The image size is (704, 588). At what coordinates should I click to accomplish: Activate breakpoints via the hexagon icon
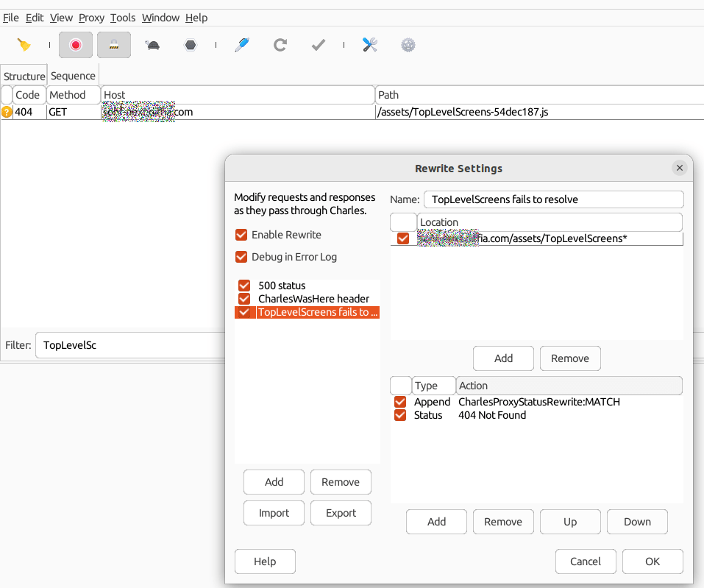(x=190, y=45)
